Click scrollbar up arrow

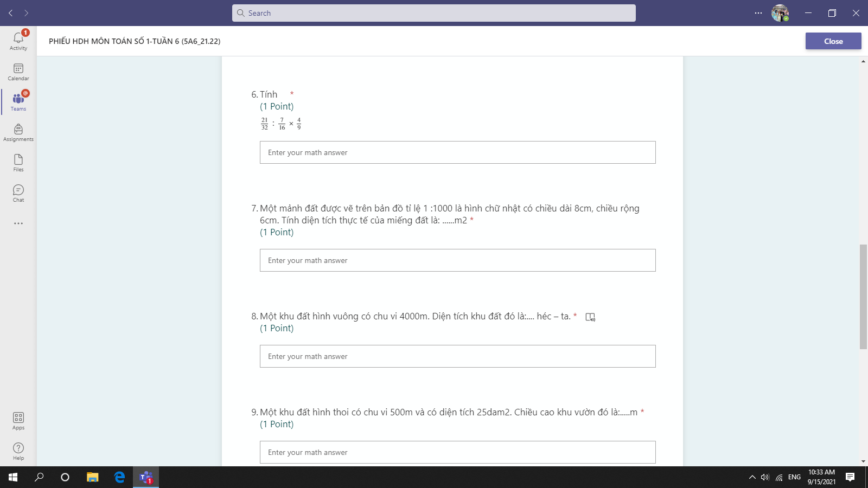coord(863,61)
